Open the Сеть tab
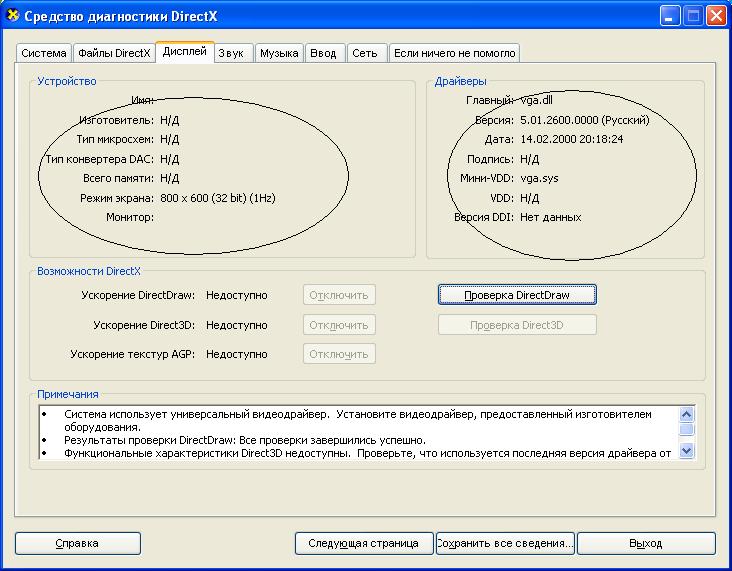The height and width of the screenshot is (571, 732). point(365,53)
